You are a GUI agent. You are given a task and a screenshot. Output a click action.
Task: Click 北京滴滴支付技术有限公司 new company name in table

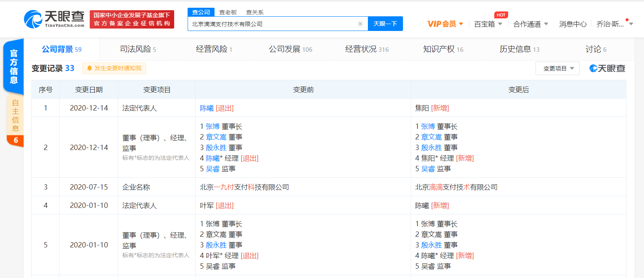[x=456, y=187]
